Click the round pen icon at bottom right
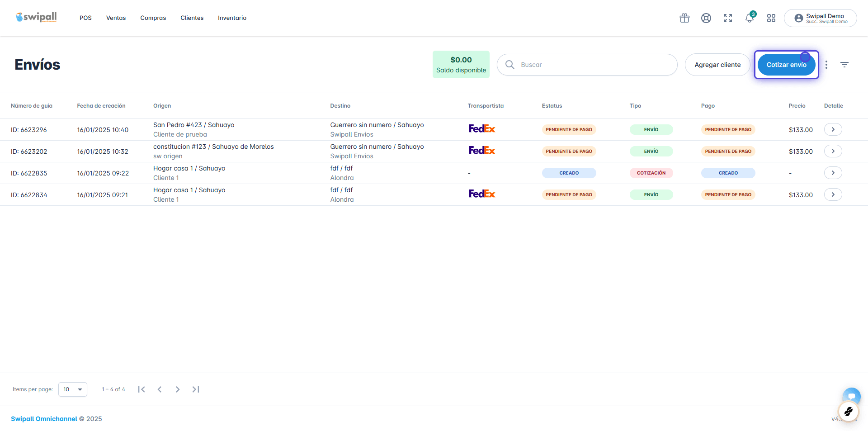The image size is (868, 431). pyautogui.click(x=848, y=412)
